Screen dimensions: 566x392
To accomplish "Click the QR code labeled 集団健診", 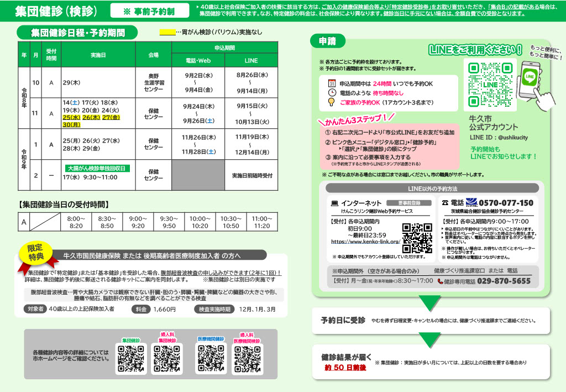I will [131, 359].
